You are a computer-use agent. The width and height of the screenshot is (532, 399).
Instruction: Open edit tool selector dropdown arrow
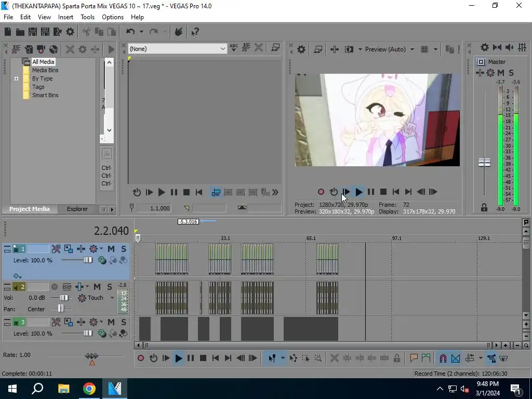[283, 358]
